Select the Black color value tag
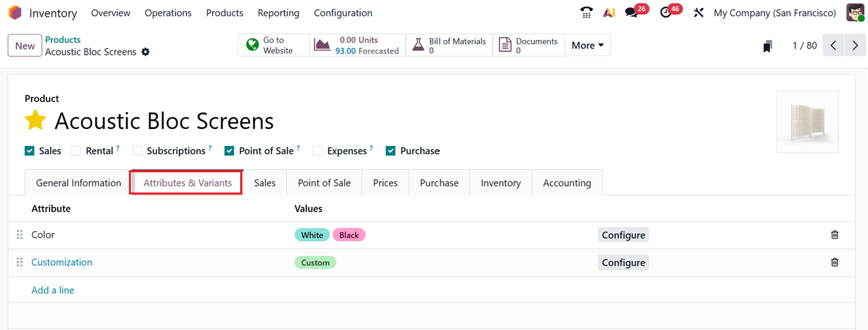This screenshot has height=330, width=868. (349, 235)
